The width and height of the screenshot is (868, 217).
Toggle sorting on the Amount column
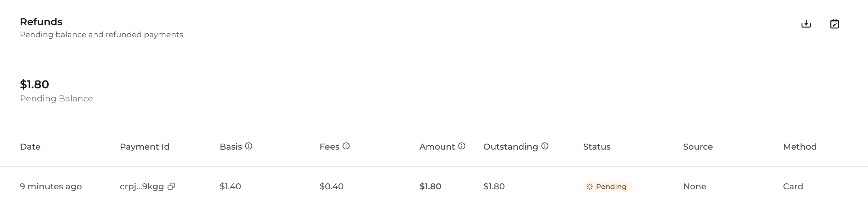point(438,146)
